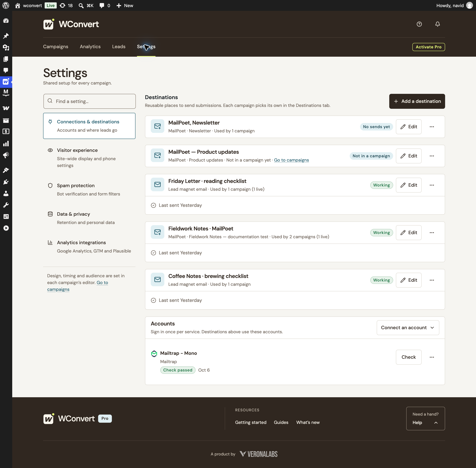Select the Analytics integrations settings section
The image size is (476, 468).
pyautogui.click(x=89, y=247)
